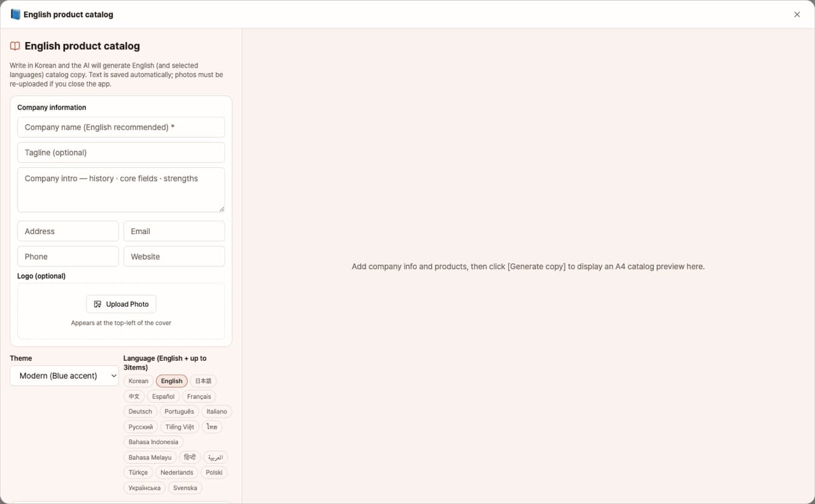Select the हिन्दी language chip

(190, 458)
